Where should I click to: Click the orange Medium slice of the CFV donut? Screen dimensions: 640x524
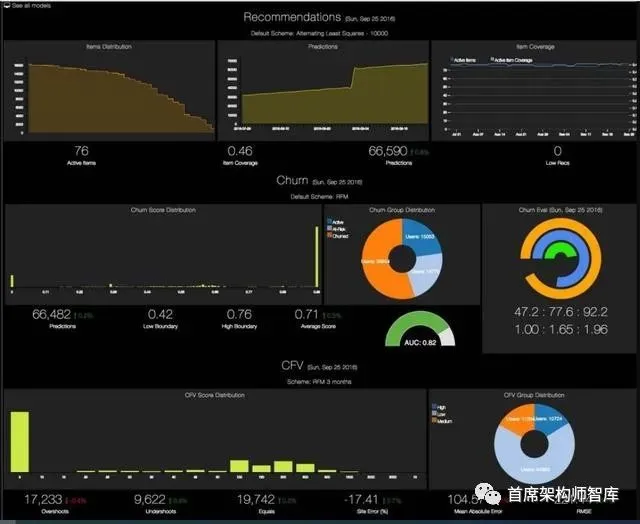click(x=518, y=419)
